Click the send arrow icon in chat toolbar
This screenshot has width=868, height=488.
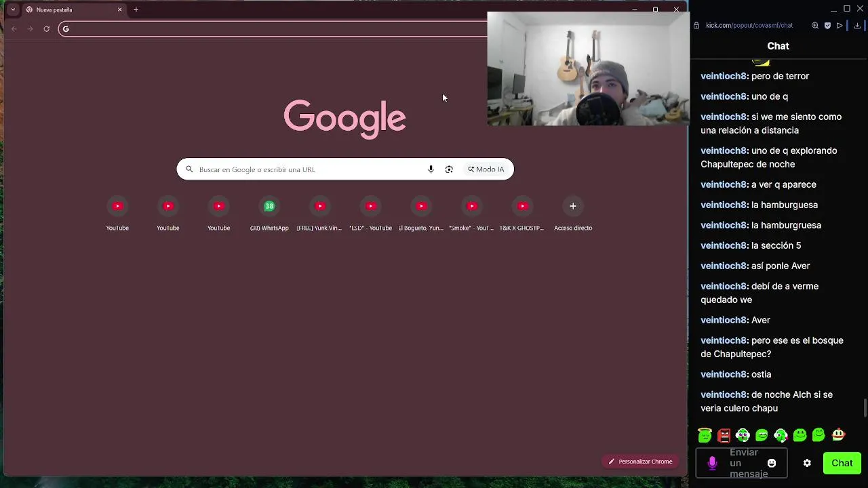(840, 26)
